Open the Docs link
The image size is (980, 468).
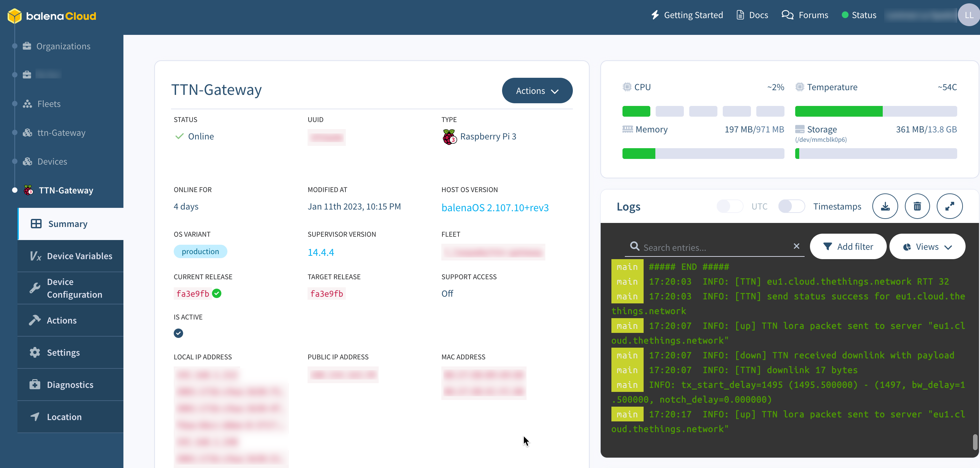click(753, 15)
